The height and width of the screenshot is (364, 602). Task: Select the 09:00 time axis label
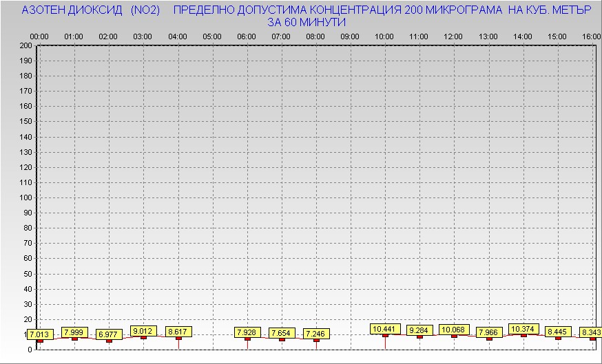click(350, 36)
